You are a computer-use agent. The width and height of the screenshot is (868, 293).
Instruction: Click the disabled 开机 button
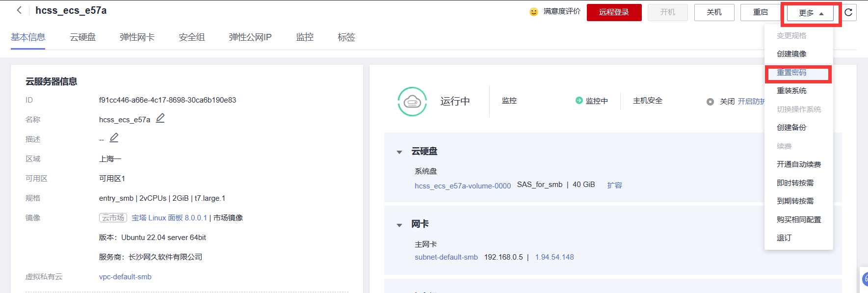click(667, 12)
